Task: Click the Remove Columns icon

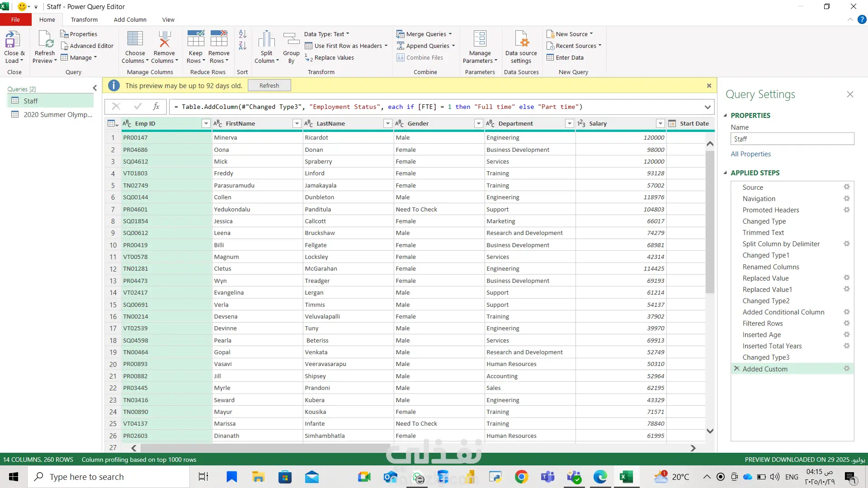Action: click(x=164, y=40)
